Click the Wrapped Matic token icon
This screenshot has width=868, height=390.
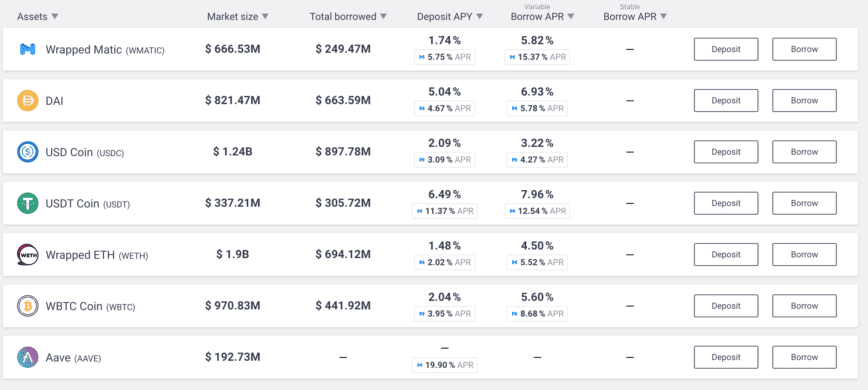(28, 49)
